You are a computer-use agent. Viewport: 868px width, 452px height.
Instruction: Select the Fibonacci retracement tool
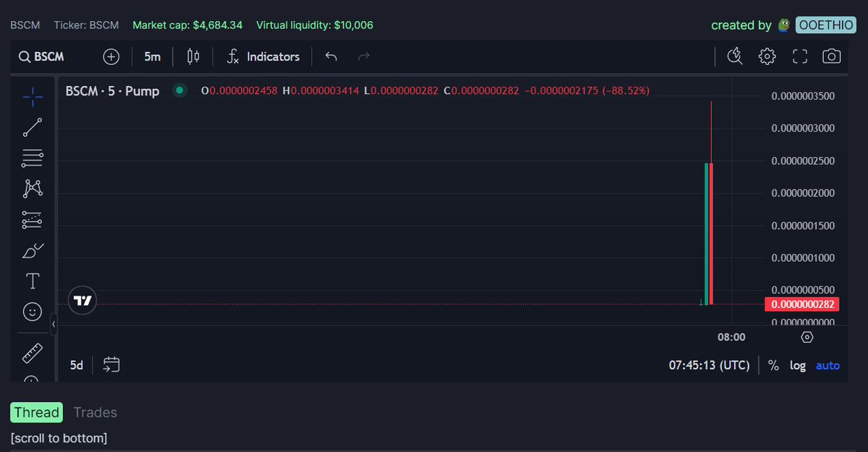(x=33, y=158)
